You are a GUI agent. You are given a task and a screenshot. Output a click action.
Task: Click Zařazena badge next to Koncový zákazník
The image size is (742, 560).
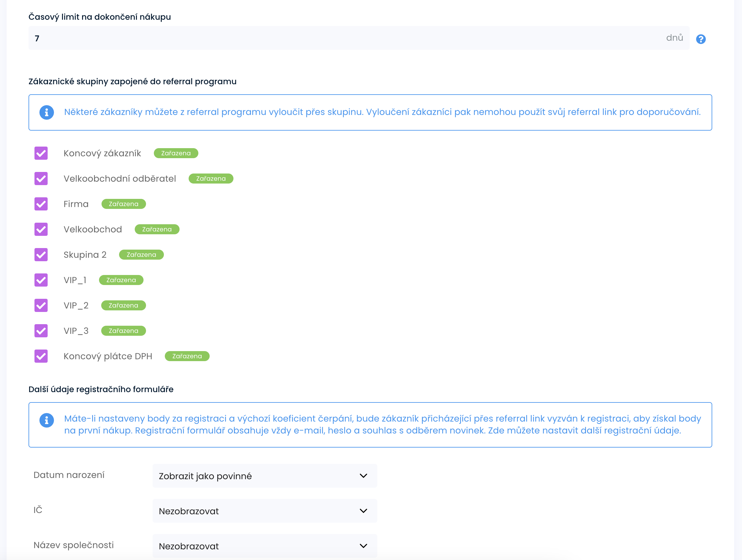[176, 153]
